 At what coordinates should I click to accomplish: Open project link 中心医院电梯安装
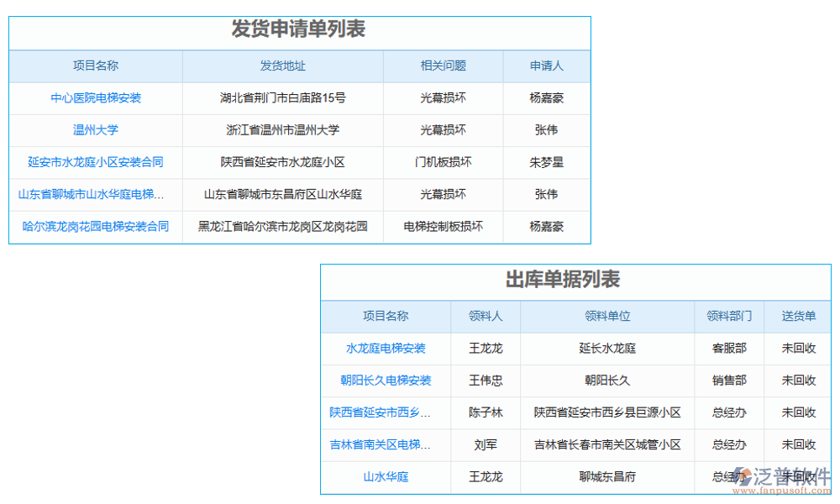95,97
